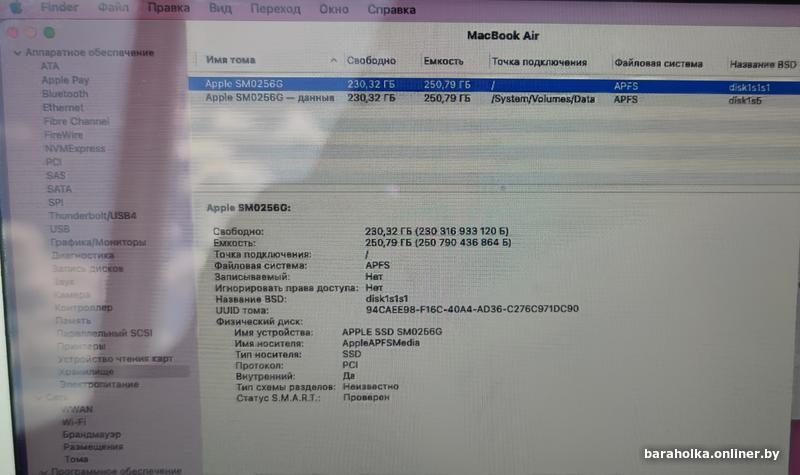800x475 pixels.
Task: Select SPI in the sidebar
Action: pyautogui.click(x=56, y=202)
